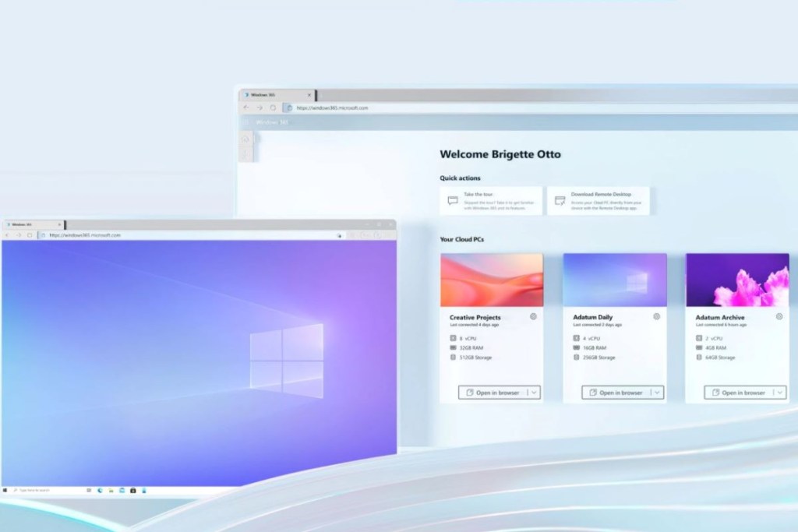Click the Start button on the taskbar
The width and height of the screenshot is (798, 532).
pos(5,490)
